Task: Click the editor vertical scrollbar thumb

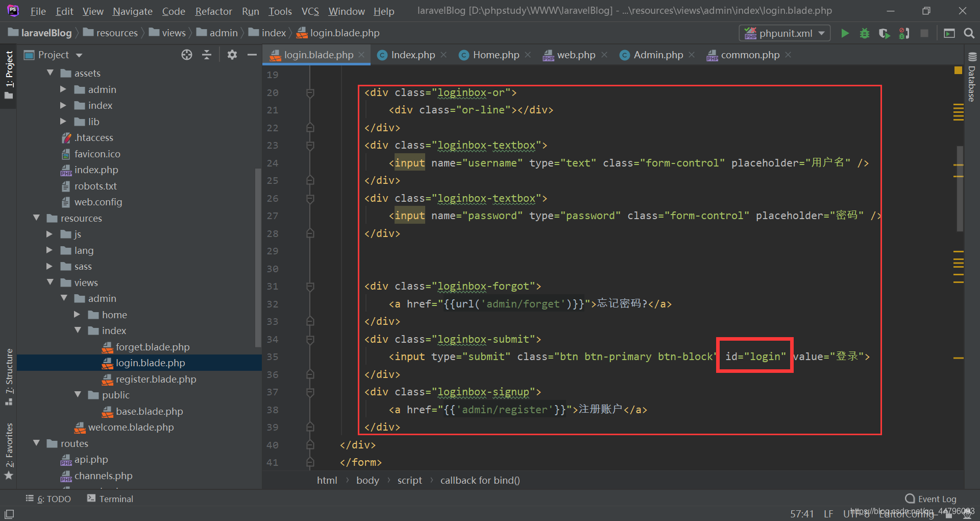Action: pos(960,188)
